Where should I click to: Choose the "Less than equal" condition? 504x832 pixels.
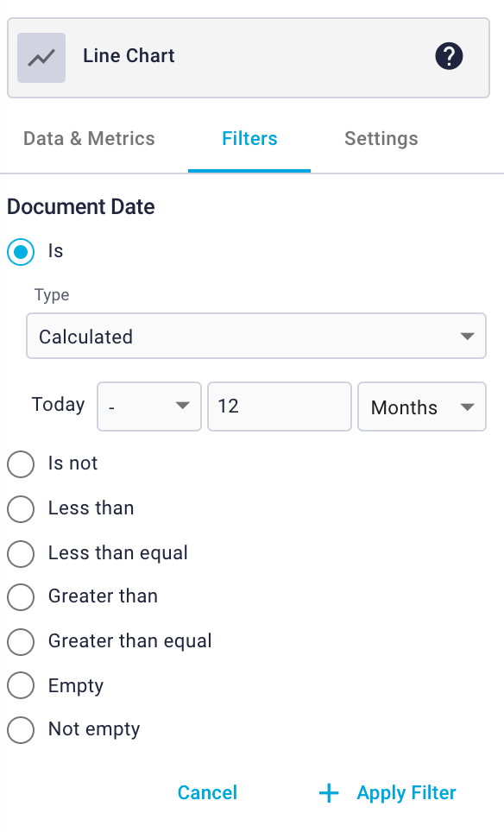tap(21, 554)
